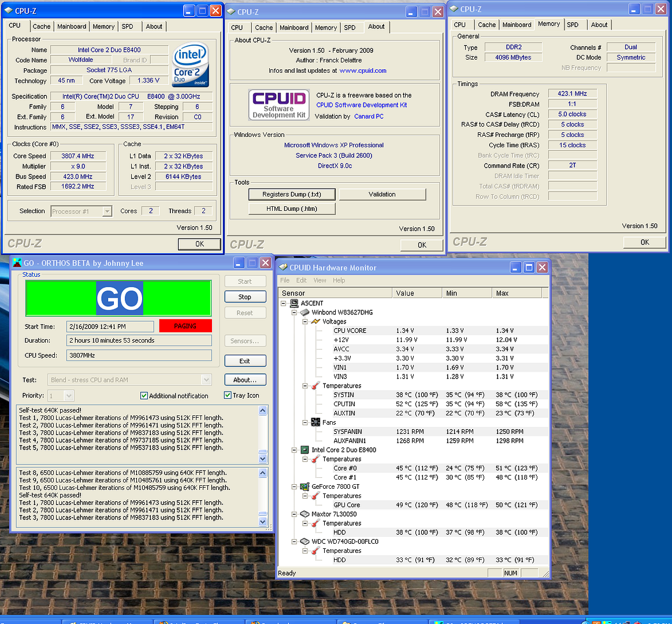This screenshot has height=624, width=672.
Task: Toggle the Tray Icon checkbox
Action: point(228,395)
